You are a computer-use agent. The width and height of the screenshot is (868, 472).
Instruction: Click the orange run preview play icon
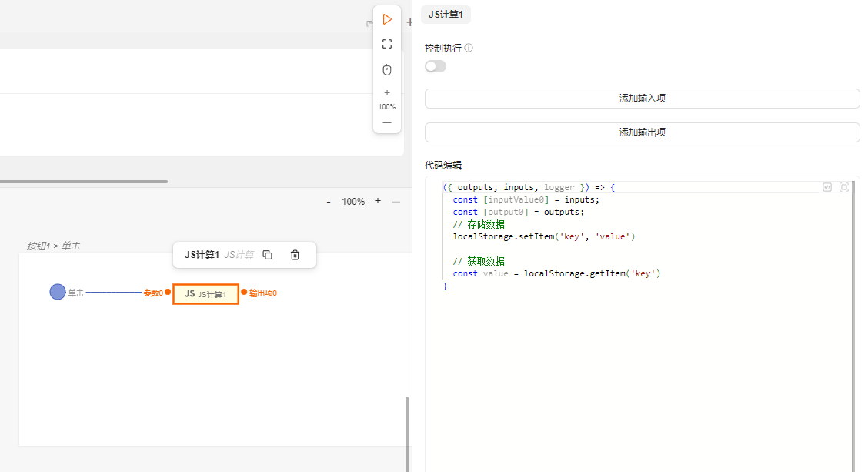point(387,19)
